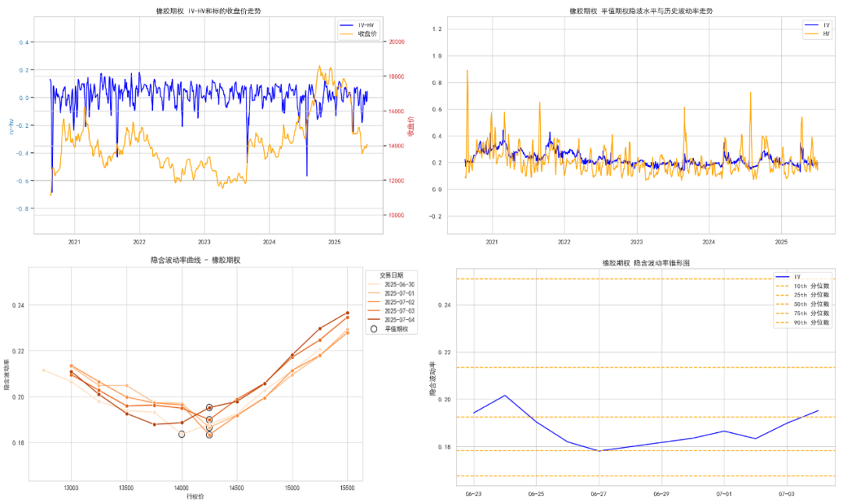Click the '2025-07-02' legend entry

391,303
